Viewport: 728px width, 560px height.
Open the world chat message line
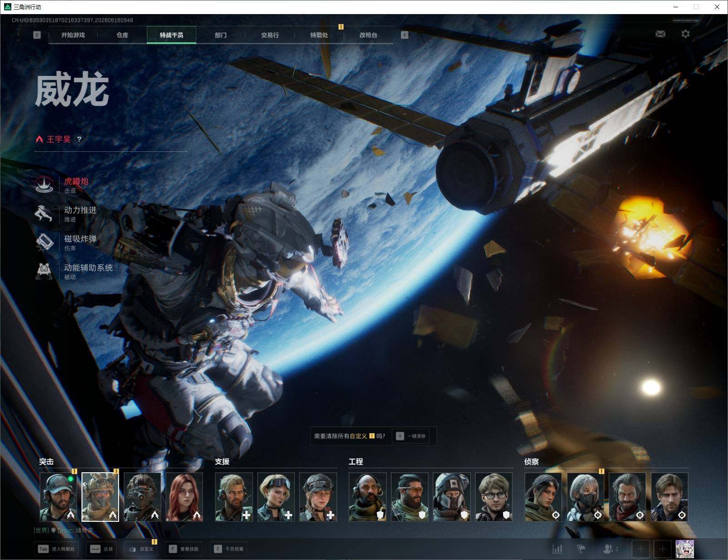(x=64, y=530)
